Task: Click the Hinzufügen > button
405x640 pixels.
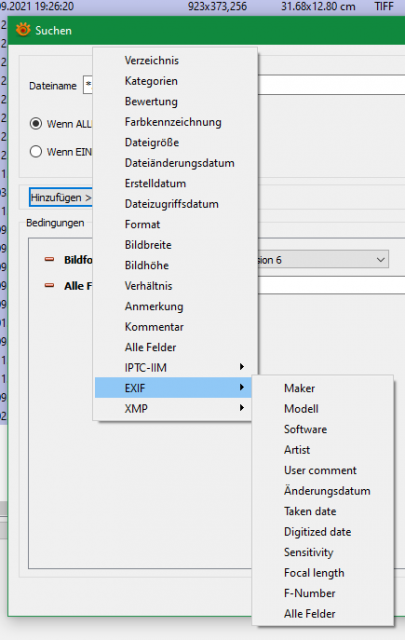Action: point(61,198)
